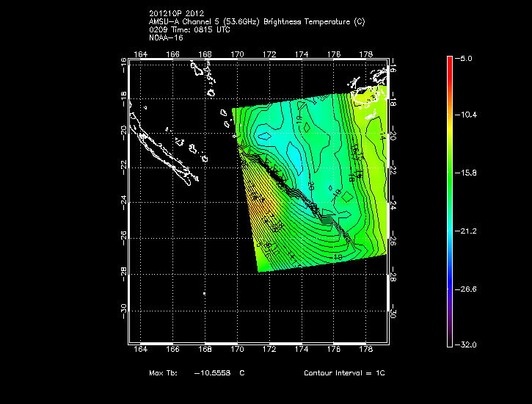This screenshot has height=404, width=532.
Task: Click the -21.2 colorbar tick label
Action: pyautogui.click(x=467, y=231)
